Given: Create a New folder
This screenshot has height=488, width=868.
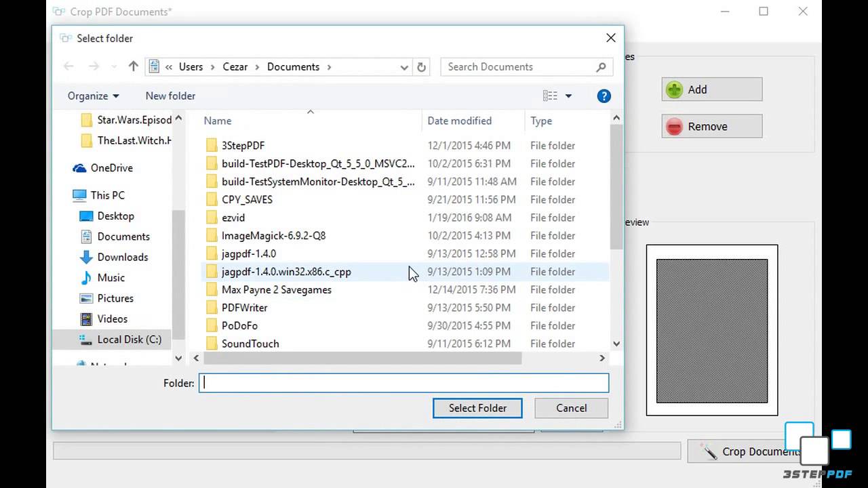Looking at the screenshot, I should [170, 96].
